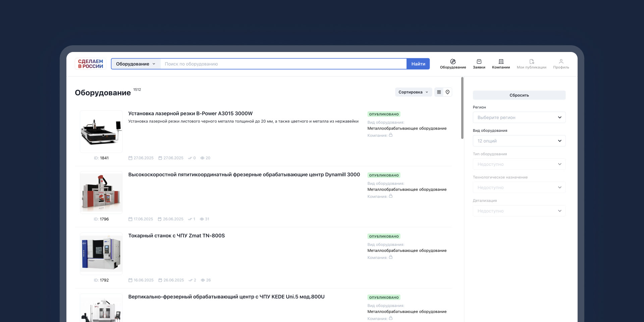Click double-check icon showing 1
The width and height of the screenshot is (644, 322).
coord(190,219)
